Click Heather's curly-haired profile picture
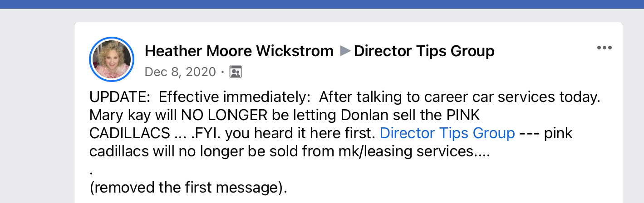 (x=112, y=59)
